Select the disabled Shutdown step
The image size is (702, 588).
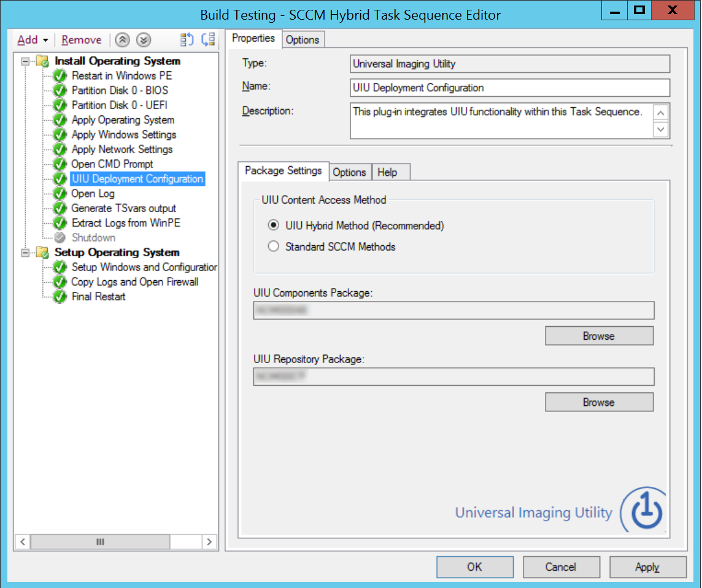(93, 238)
